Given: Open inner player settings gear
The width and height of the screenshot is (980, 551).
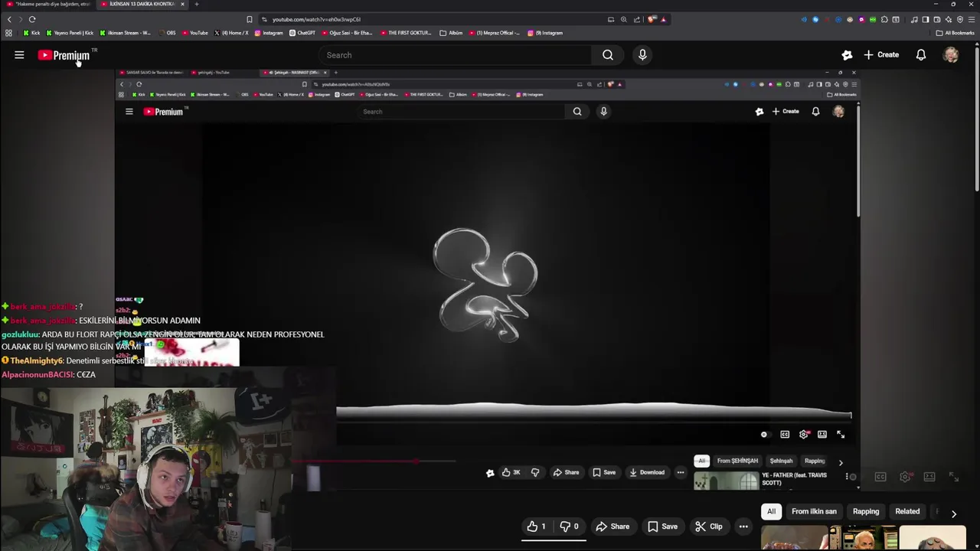Looking at the screenshot, I should [x=803, y=435].
